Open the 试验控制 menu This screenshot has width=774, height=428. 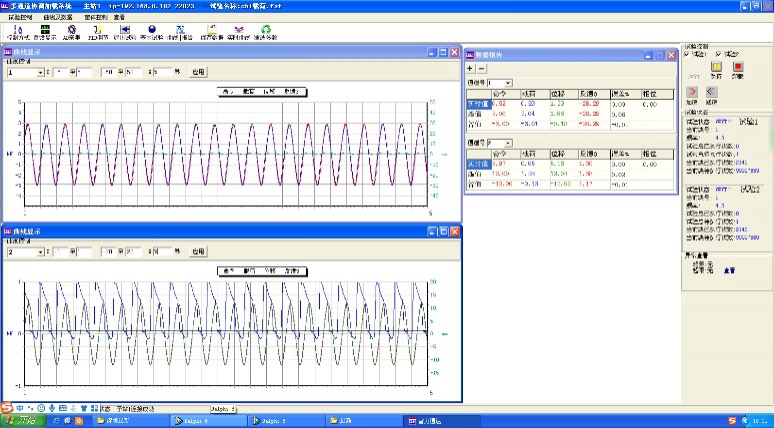coord(20,18)
